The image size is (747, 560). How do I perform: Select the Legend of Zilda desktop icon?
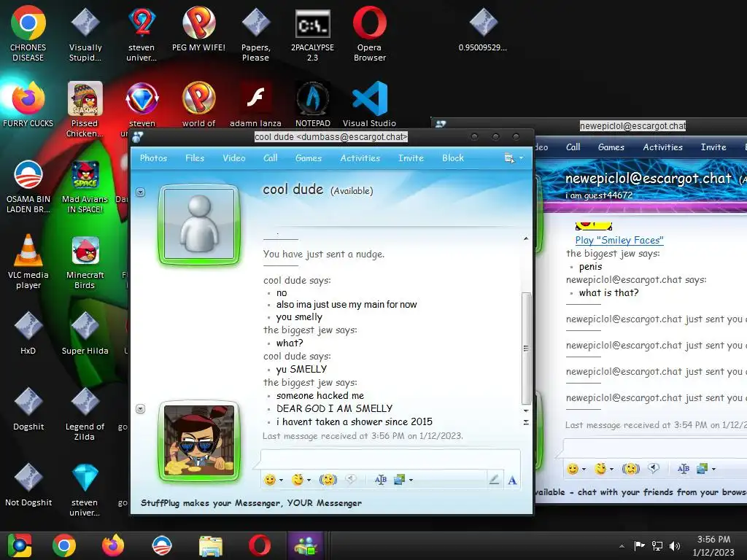pos(85,413)
